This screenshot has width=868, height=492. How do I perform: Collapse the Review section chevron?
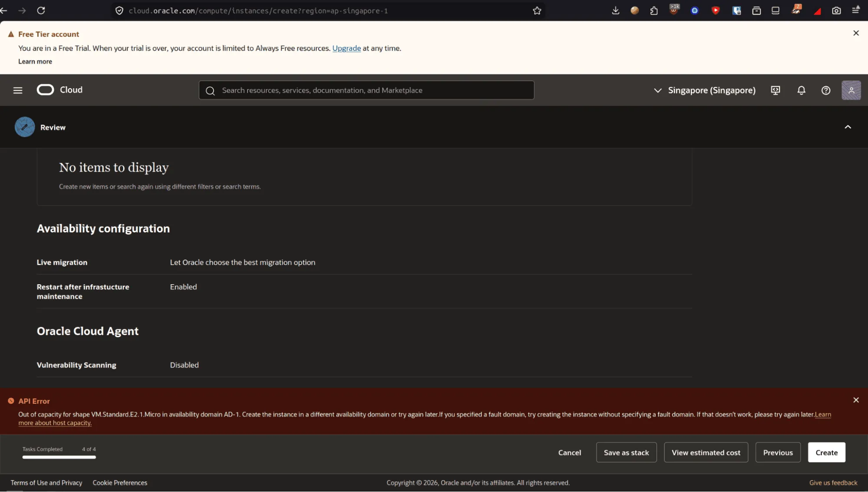848,127
